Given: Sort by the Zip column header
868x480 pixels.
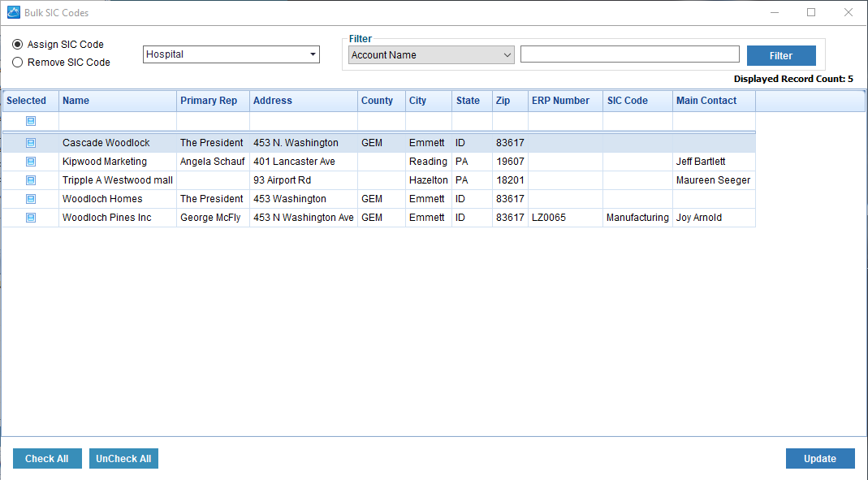Looking at the screenshot, I should pyautogui.click(x=511, y=101).
